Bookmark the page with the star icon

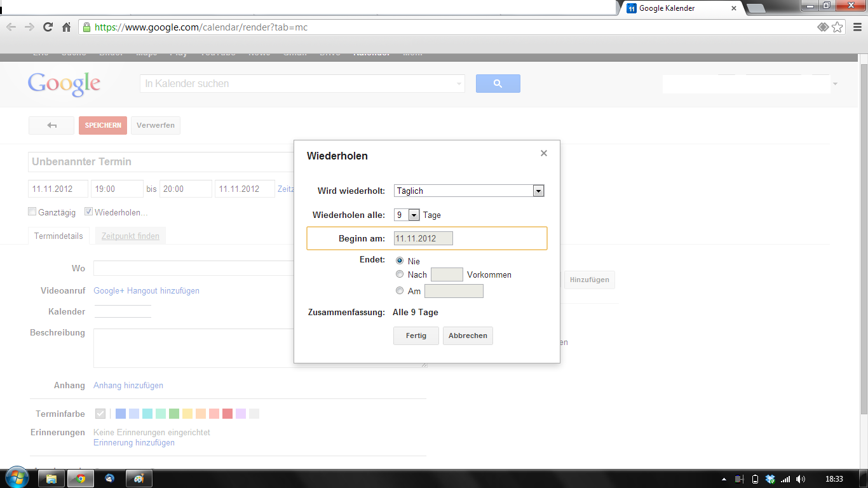point(837,27)
